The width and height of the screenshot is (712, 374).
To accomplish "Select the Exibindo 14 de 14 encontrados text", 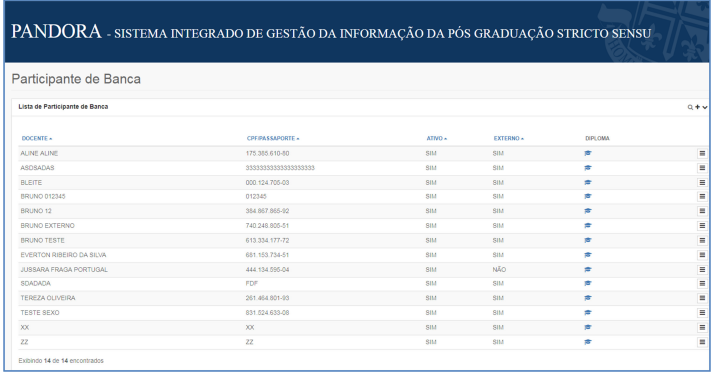I will coord(61,361).
